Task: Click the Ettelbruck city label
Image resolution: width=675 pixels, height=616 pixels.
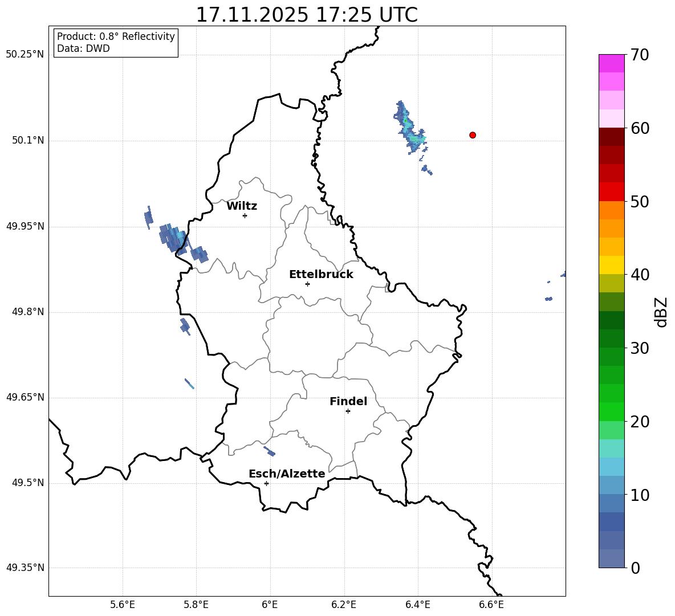Action: (x=321, y=275)
